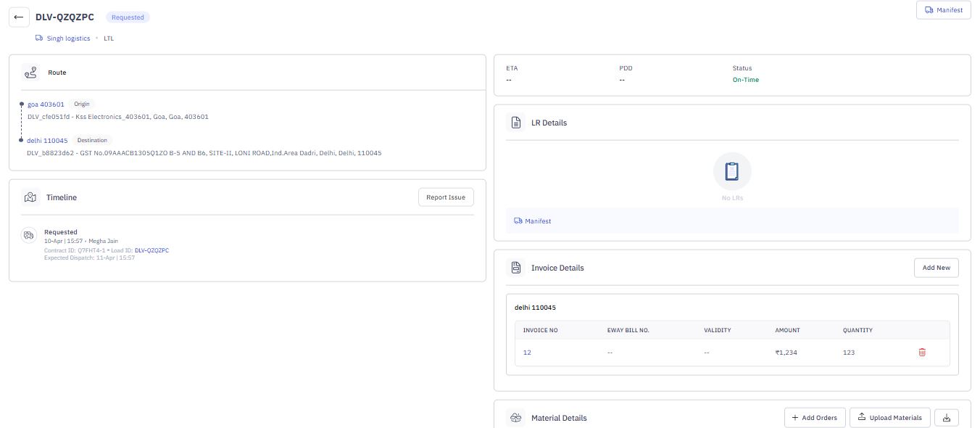Click the LR Details document icon
Screen dimensions: 980x428
tap(515, 123)
